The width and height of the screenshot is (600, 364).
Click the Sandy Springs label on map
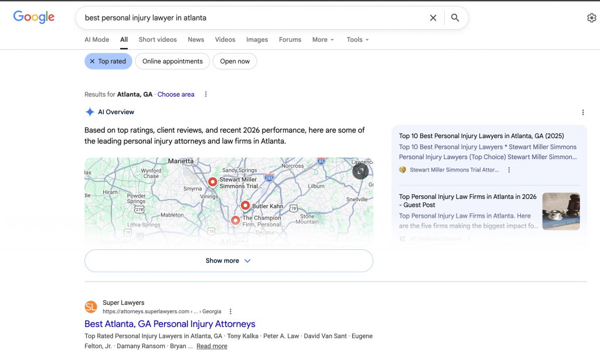(240, 170)
